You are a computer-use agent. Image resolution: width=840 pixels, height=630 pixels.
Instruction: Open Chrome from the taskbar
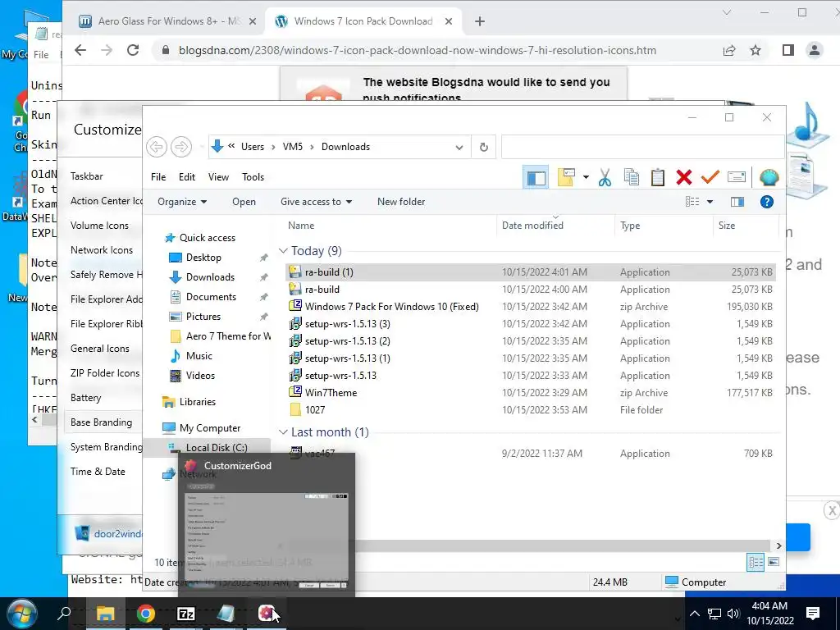click(145, 614)
